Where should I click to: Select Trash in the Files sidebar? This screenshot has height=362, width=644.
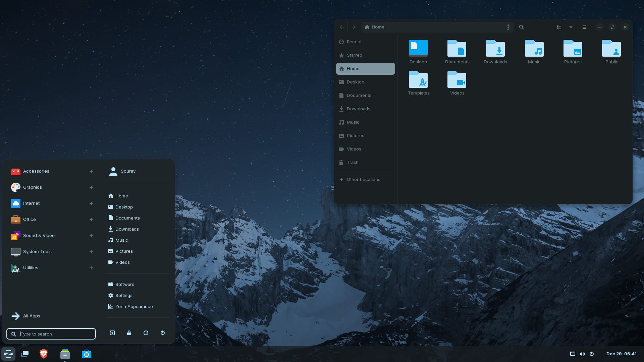(353, 163)
